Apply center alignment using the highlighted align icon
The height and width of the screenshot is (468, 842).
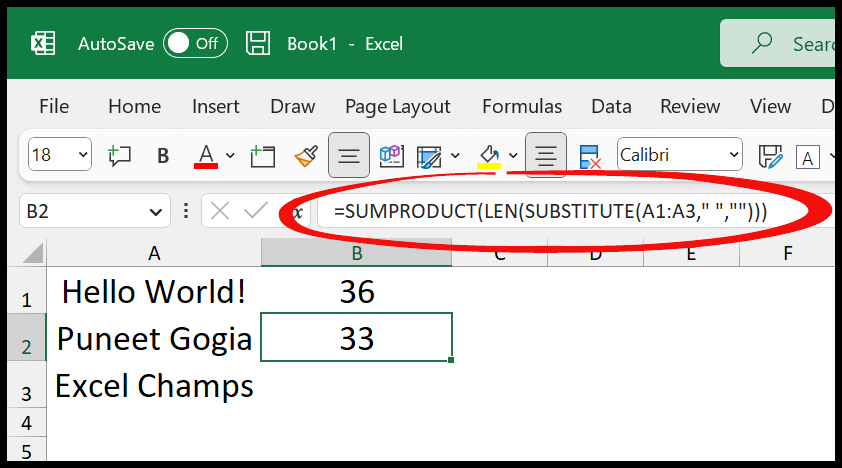(x=545, y=155)
